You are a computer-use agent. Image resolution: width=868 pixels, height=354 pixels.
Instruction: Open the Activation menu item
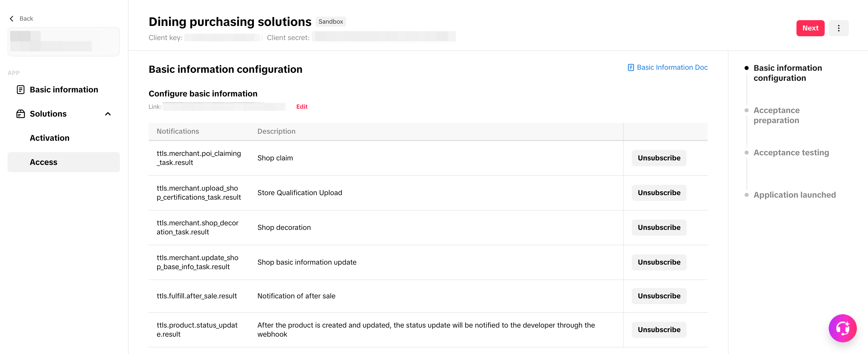(50, 138)
